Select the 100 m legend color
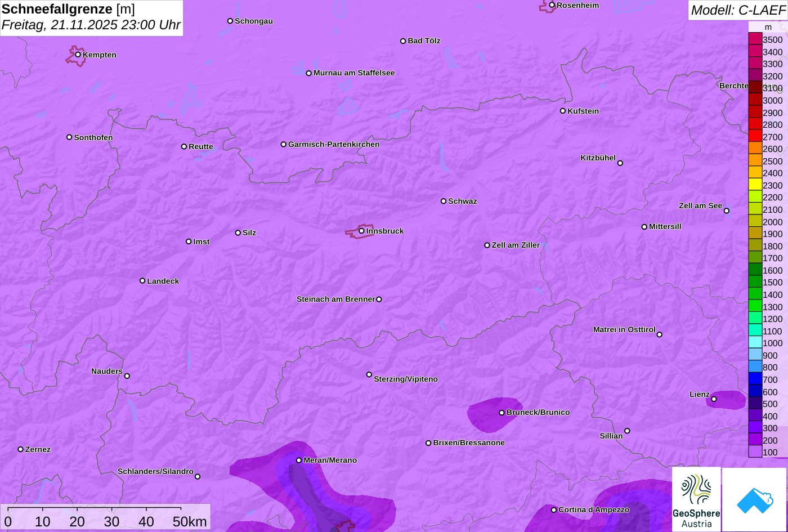 [755, 451]
